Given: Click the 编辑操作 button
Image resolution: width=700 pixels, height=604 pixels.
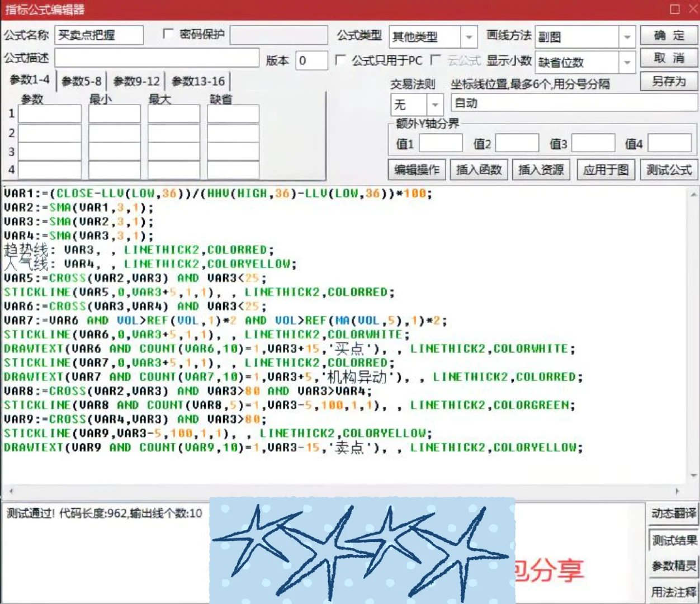Looking at the screenshot, I should tap(416, 169).
